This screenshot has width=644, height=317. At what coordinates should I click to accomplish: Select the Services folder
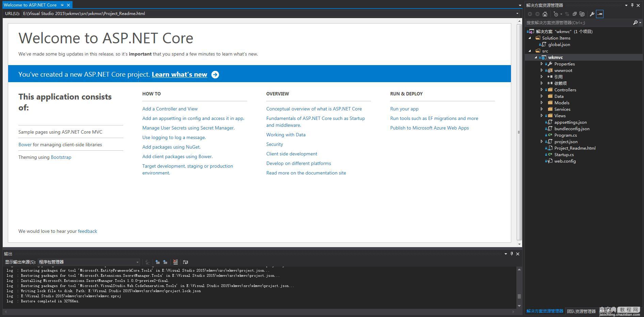[x=562, y=109]
